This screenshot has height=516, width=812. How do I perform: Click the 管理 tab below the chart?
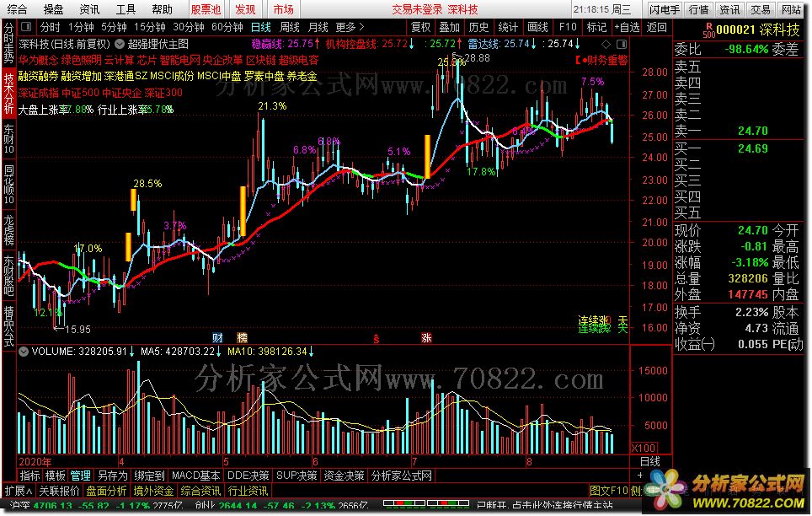click(80, 475)
